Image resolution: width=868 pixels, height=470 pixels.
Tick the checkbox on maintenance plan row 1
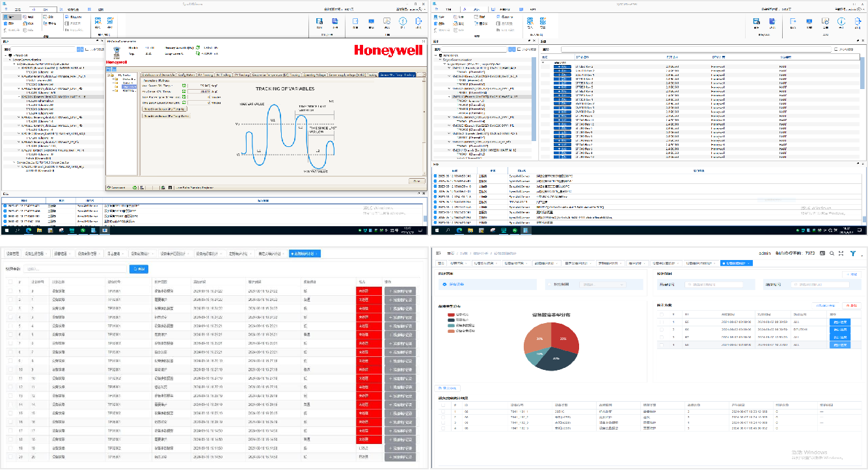[10, 291]
